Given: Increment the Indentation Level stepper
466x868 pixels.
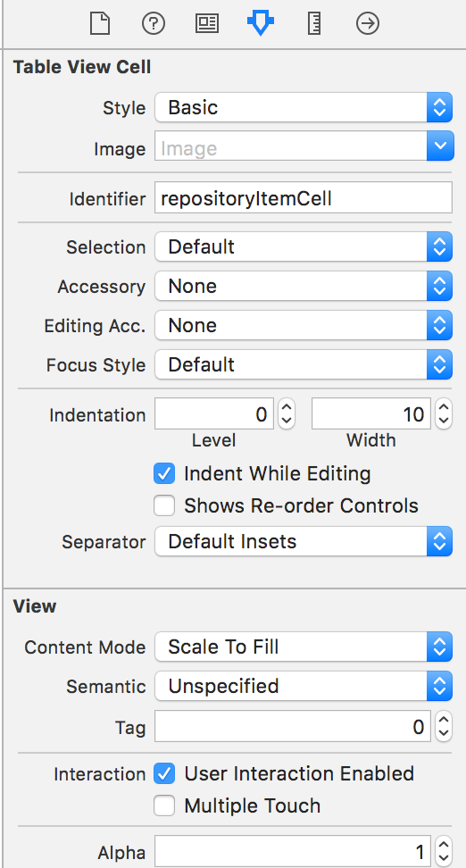Looking at the screenshot, I should 287,407.
